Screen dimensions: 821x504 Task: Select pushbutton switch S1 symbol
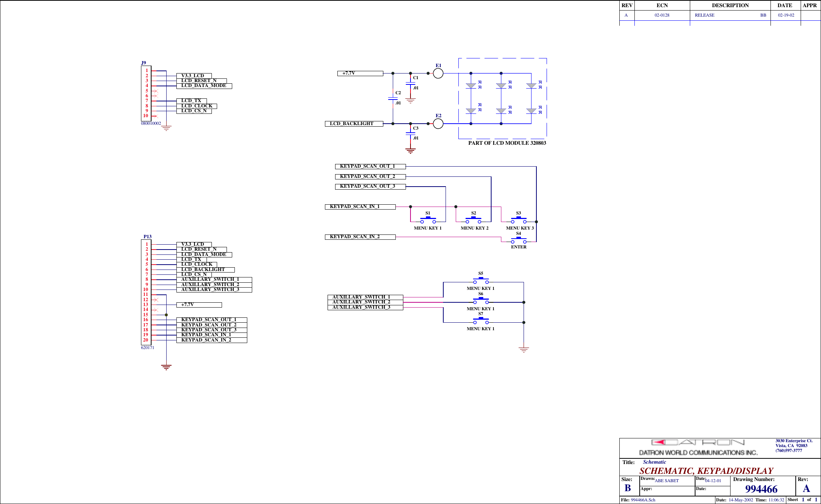tap(428, 220)
